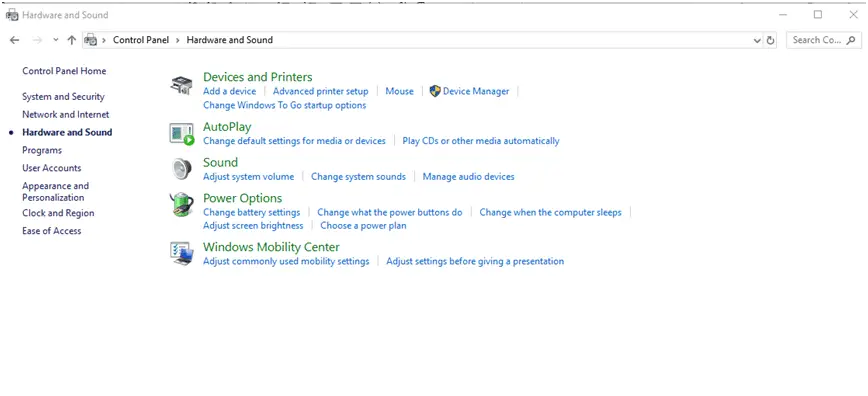
Task: Click the Power Options battery icon
Action: point(182,204)
